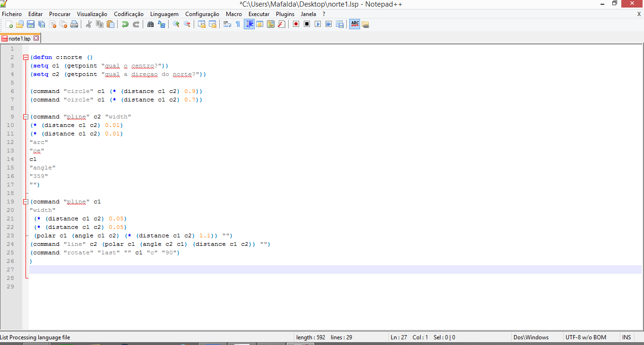The image size is (644, 345).
Task: Create a new file with toolbar icon
Action: point(9,24)
